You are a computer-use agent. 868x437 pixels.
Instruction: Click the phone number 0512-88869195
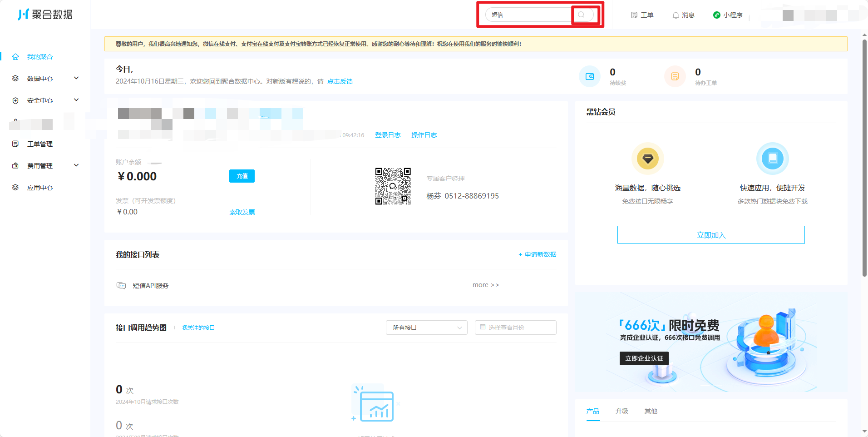[472, 196]
